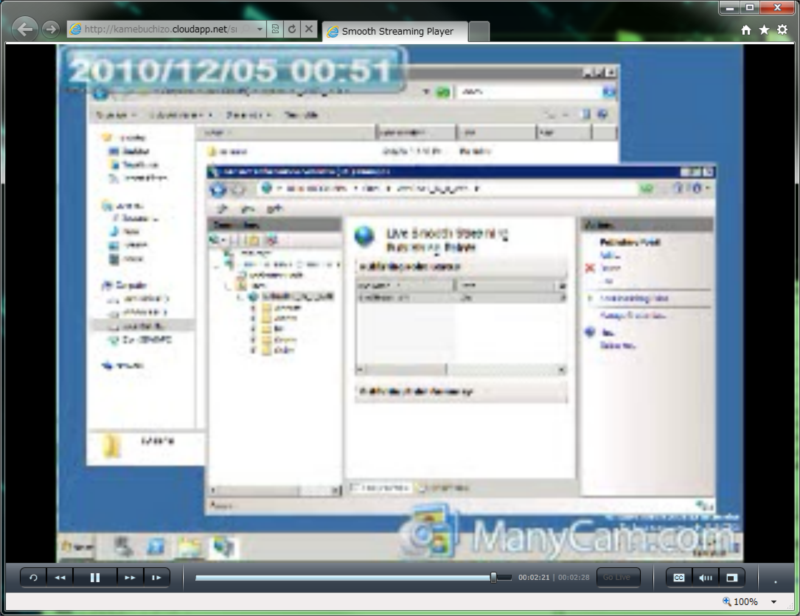Viewport: 800px width, 616px height.
Task: Click the streaming video display area
Action: click(400, 303)
